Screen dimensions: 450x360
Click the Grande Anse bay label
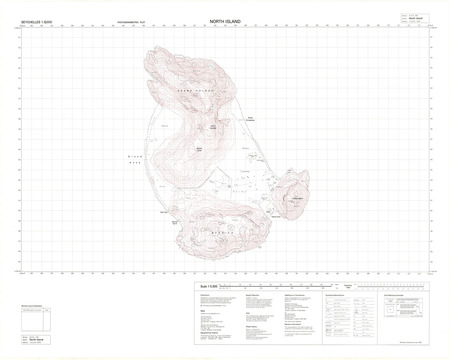135,159
